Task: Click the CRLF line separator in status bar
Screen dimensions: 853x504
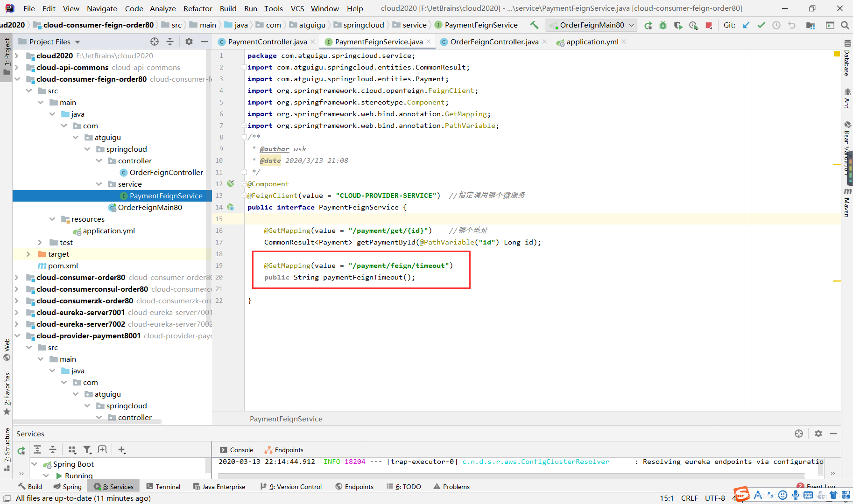Action: pyautogui.click(x=689, y=498)
